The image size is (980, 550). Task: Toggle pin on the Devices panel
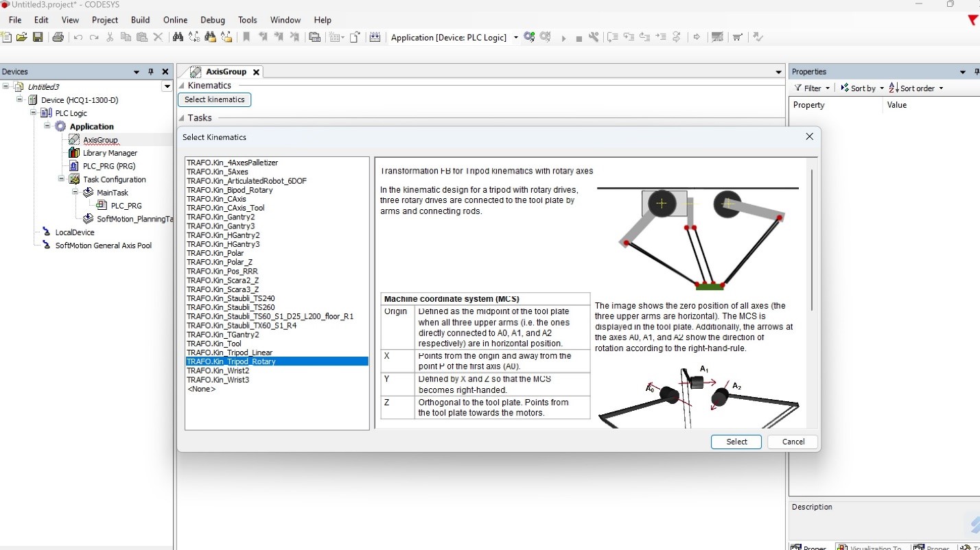point(151,72)
